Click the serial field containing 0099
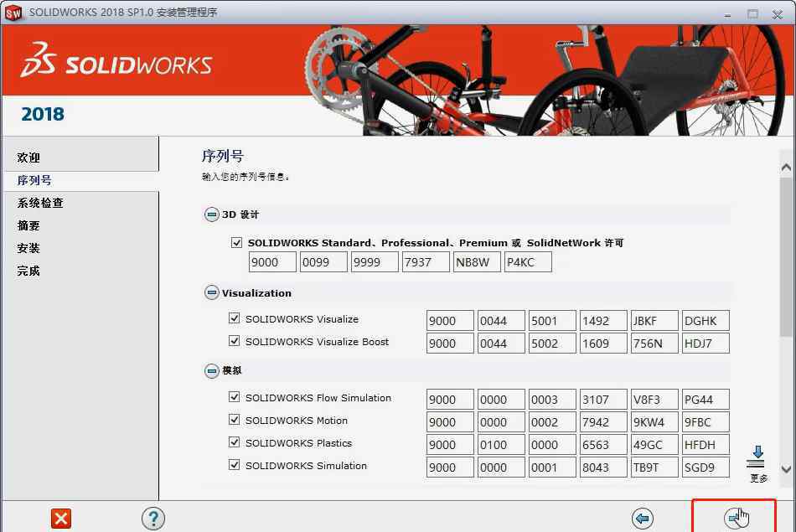Screen dimensions: 796x532 click(x=323, y=262)
